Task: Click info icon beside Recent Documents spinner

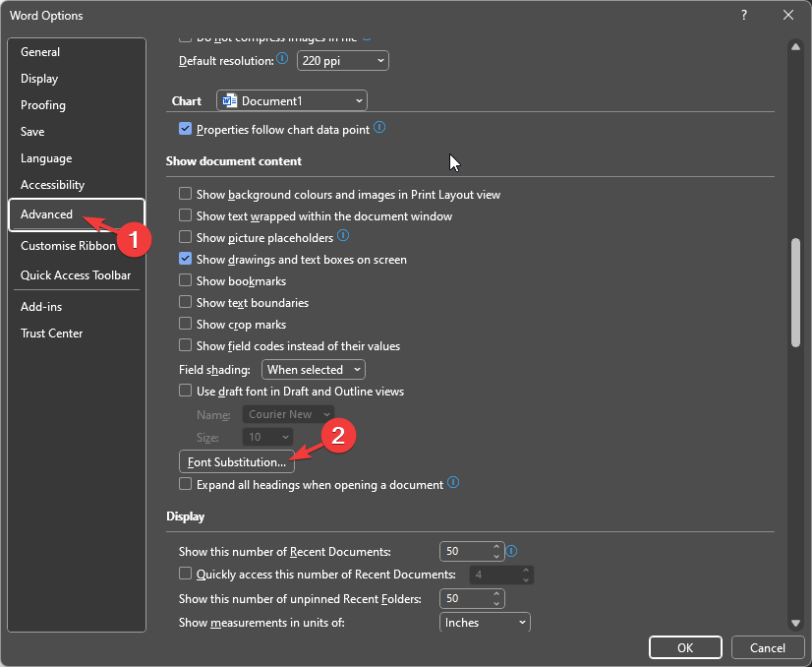Action: 511,551
